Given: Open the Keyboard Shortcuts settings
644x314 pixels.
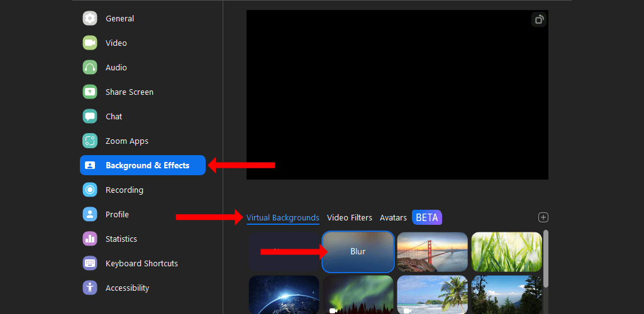Looking at the screenshot, I should pos(142,263).
